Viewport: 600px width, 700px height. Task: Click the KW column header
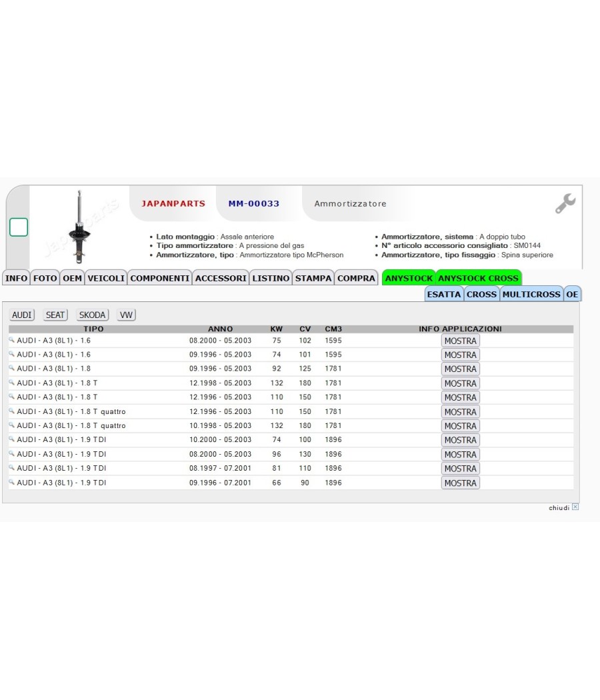[277, 329]
